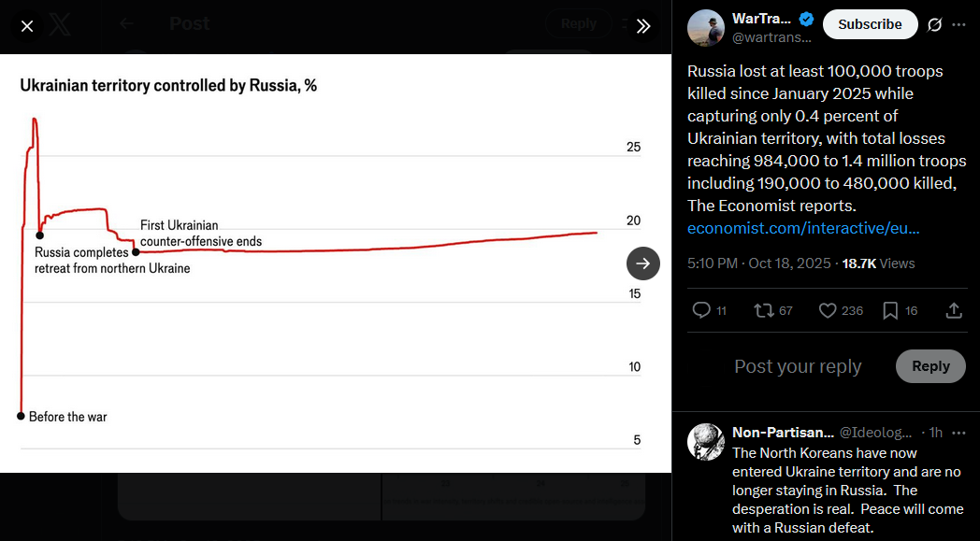Screen dimensions: 980x541
Task: Open the WarTra... account name
Action: [x=761, y=19]
